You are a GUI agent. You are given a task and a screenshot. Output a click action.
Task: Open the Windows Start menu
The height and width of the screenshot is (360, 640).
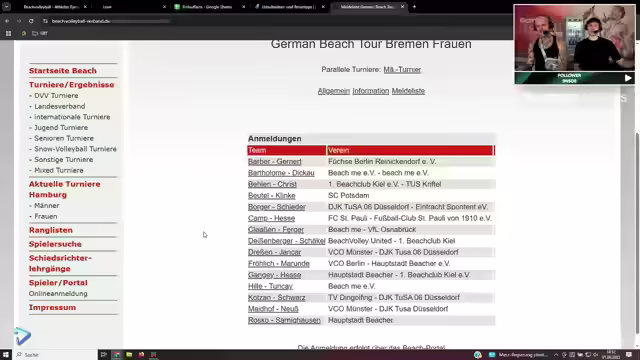tap(6, 355)
